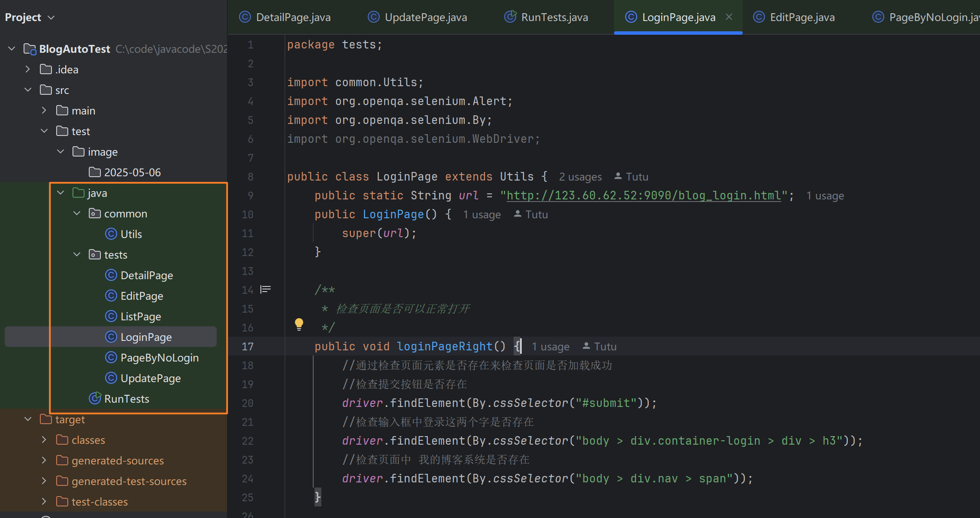Switch to the UpdatePage.java tab

click(425, 17)
